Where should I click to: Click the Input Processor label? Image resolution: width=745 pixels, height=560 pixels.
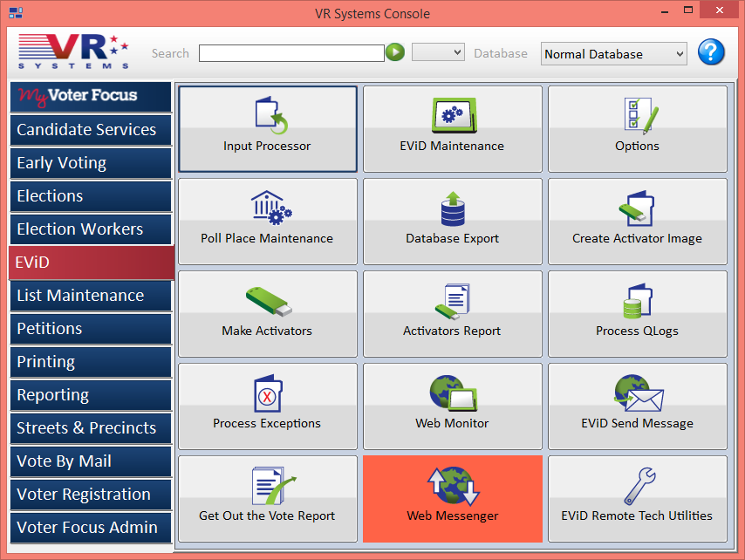point(267,146)
